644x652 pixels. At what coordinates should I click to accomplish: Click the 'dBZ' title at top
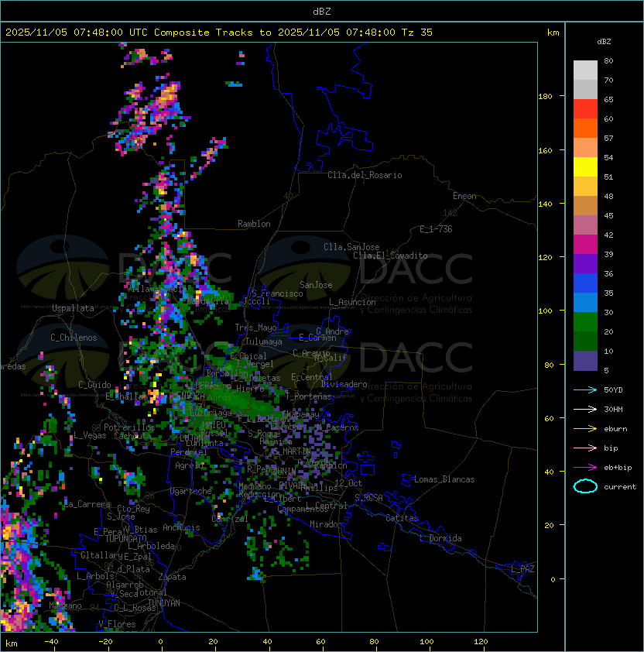[x=322, y=11]
